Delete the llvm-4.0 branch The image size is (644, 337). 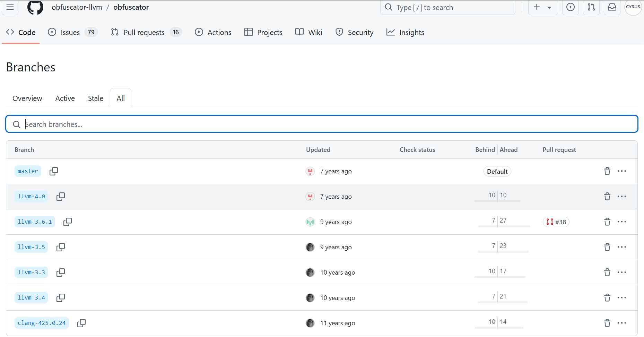tap(607, 196)
